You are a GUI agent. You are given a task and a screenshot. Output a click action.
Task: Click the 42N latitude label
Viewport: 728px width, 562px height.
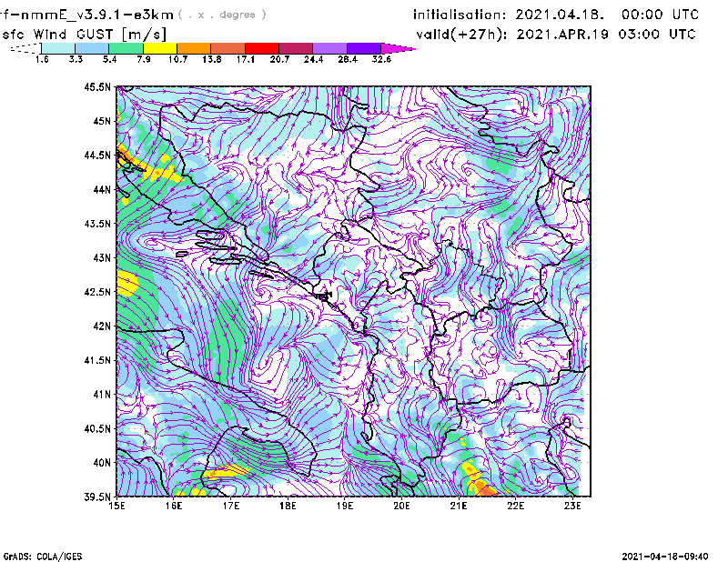[x=102, y=326]
